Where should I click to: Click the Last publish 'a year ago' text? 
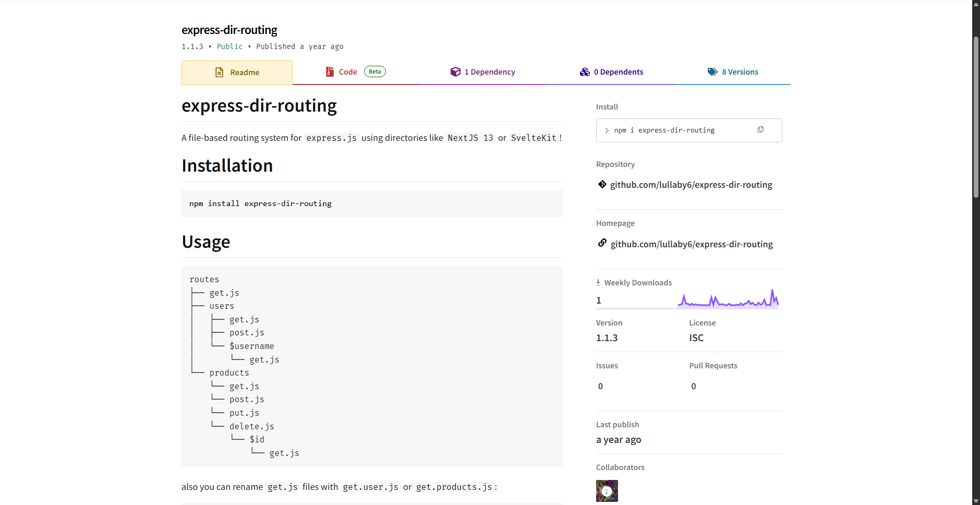tap(619, 440)
